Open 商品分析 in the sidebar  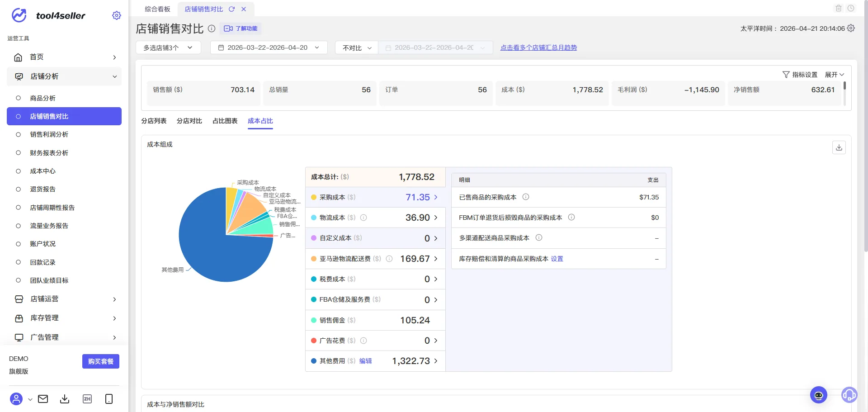pyautogui.click(x=64, y=98)
